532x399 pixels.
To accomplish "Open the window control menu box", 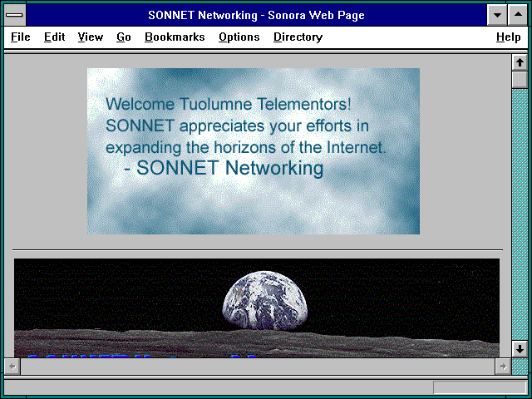I will [15, 15].
